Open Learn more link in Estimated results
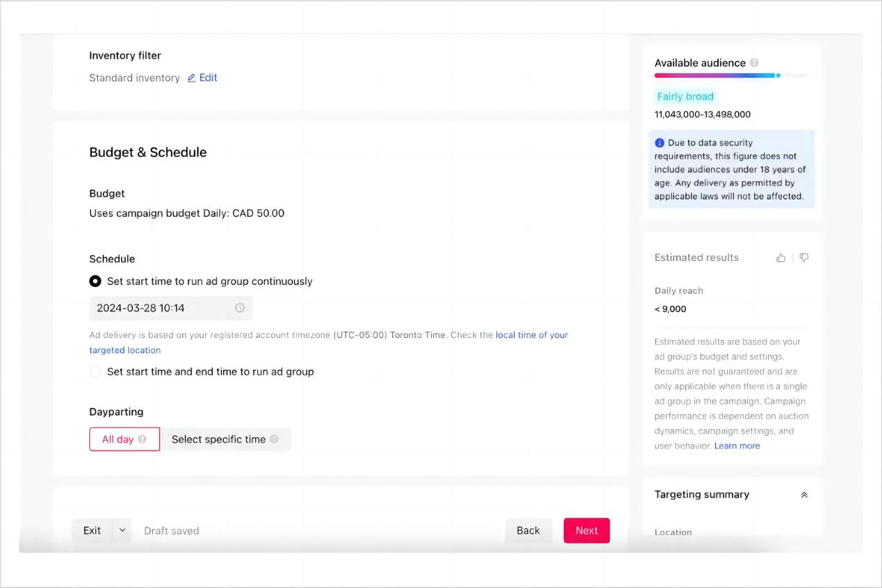 (x=737, y=446)
